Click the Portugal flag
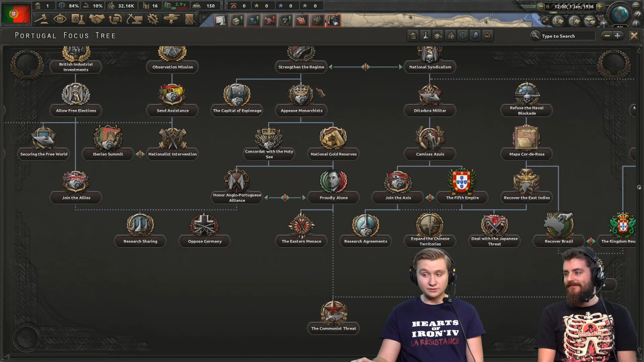The height and width of the screenshot is (362, 644). coord(16,14)
